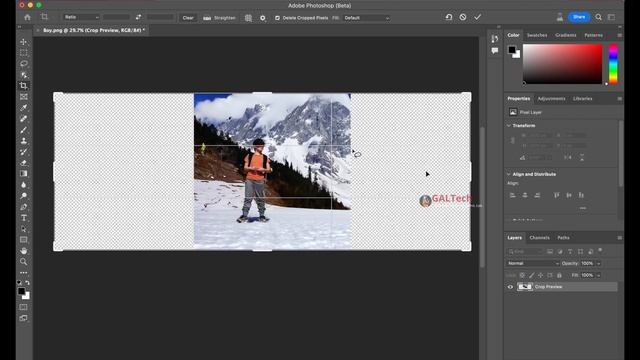This screenshot has width=640, height=360.
Task: Click the blue Share button
Action: click(579, 17)
